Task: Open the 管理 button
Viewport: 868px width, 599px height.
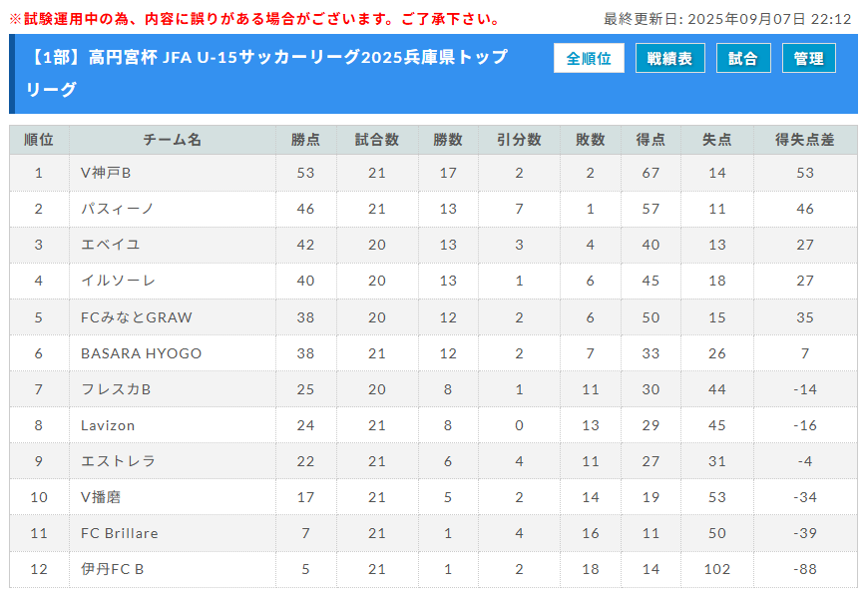Action: (808, 58)
